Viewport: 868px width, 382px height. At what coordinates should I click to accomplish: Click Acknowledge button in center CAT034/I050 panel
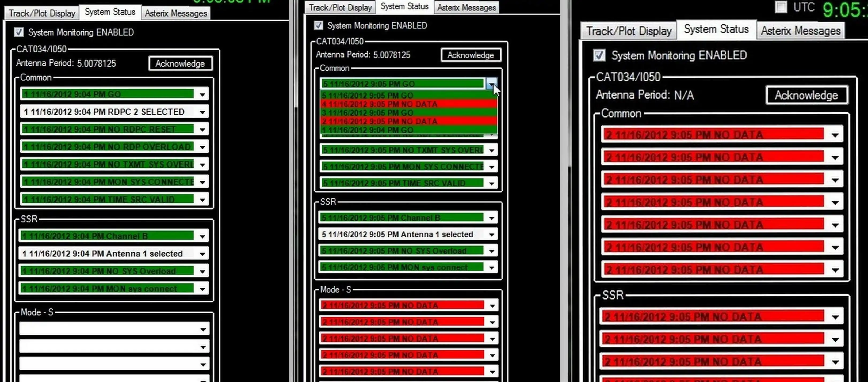(471, 55)
